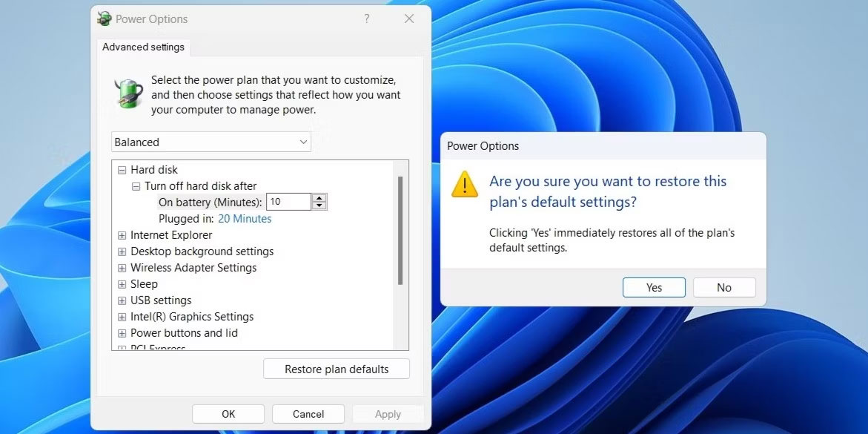
Task: Confirm restore with the Yes button
Action: (x=654, y=287)
